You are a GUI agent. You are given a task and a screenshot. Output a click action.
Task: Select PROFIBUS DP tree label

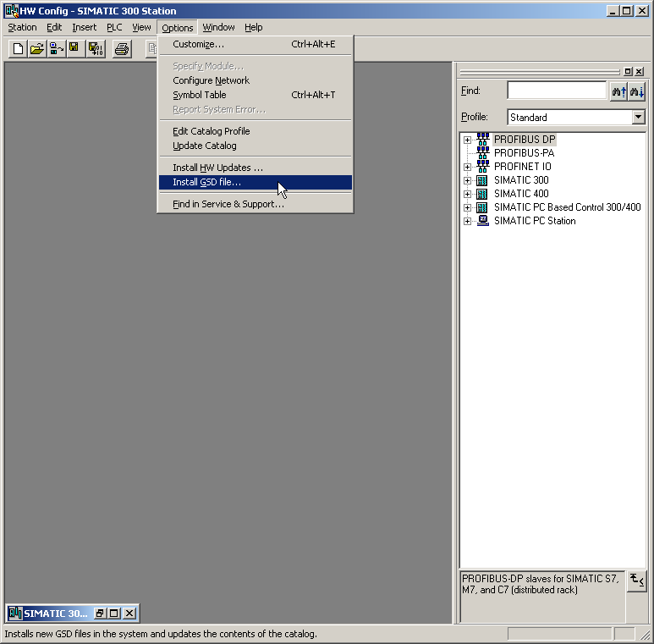click(x=525, y=140)
